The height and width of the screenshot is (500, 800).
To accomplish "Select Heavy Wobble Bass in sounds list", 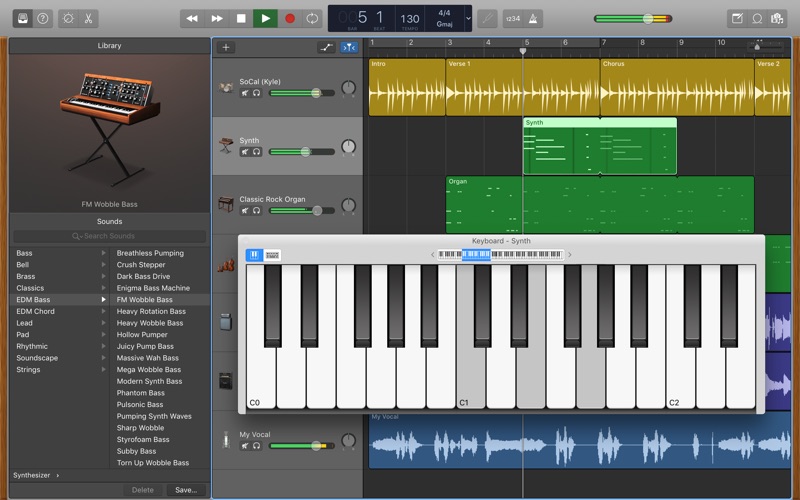I will coord(150,323).
